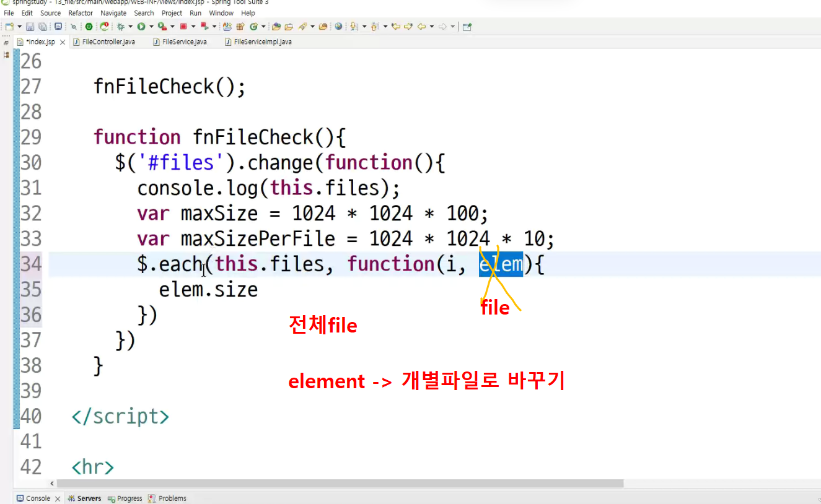Open the Project menu

172,13
